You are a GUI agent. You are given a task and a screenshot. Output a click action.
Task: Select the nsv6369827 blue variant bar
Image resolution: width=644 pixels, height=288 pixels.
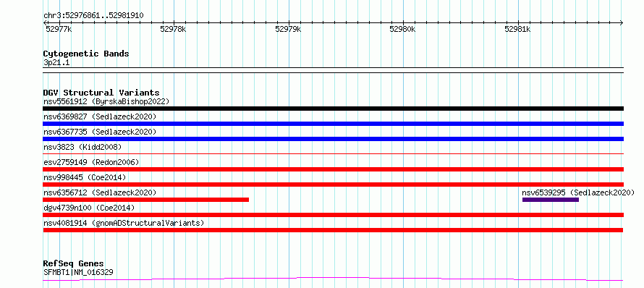pyautogui.click(x=333, y=124)
